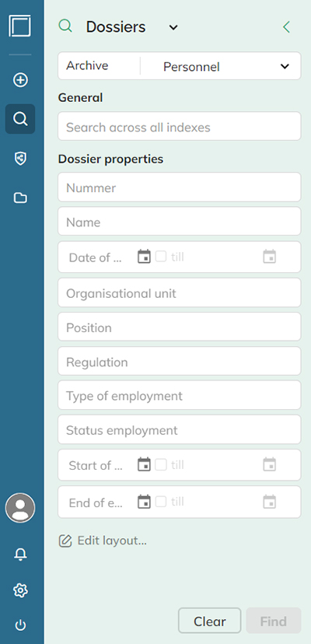Open the settings gear icon

pyautogui.click(x=20, y=590)
